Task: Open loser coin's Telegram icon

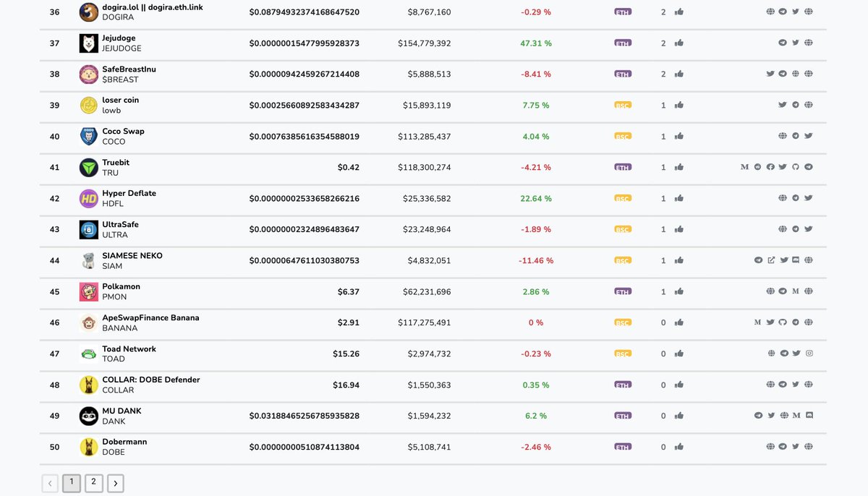Action: point(796,105)
